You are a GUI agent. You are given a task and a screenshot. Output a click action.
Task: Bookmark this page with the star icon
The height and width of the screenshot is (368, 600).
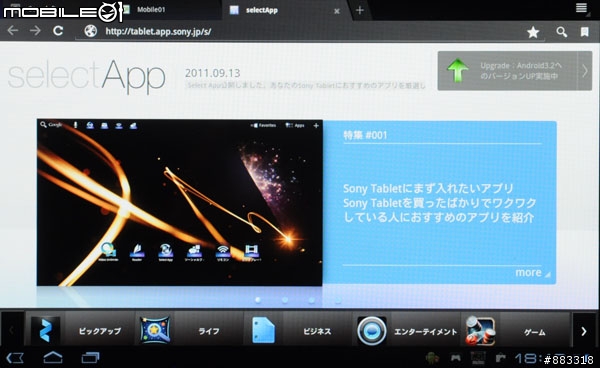[533, 32]
